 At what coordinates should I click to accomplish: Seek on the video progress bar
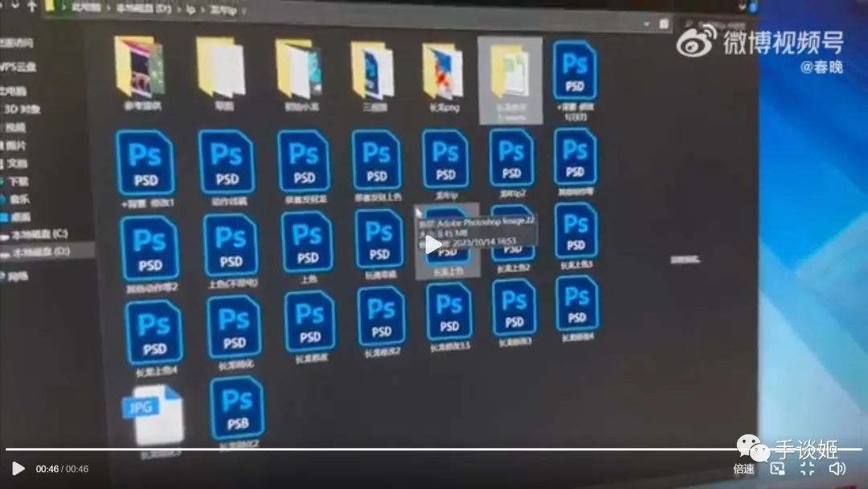(433, 449)
